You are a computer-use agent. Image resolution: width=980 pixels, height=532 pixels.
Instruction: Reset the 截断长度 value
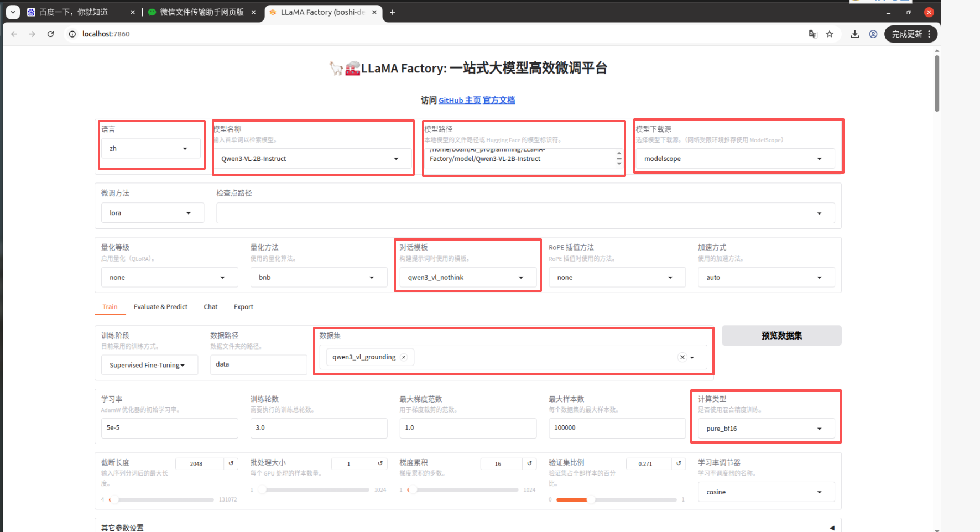click(231, 463)
